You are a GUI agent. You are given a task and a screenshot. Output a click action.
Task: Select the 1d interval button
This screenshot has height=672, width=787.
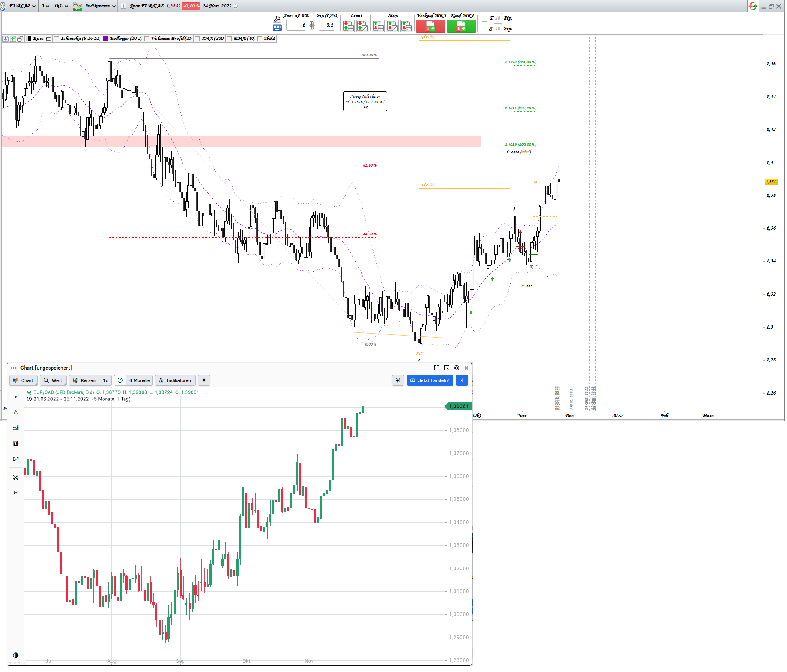pyautogui.click(x=106, y=380)
